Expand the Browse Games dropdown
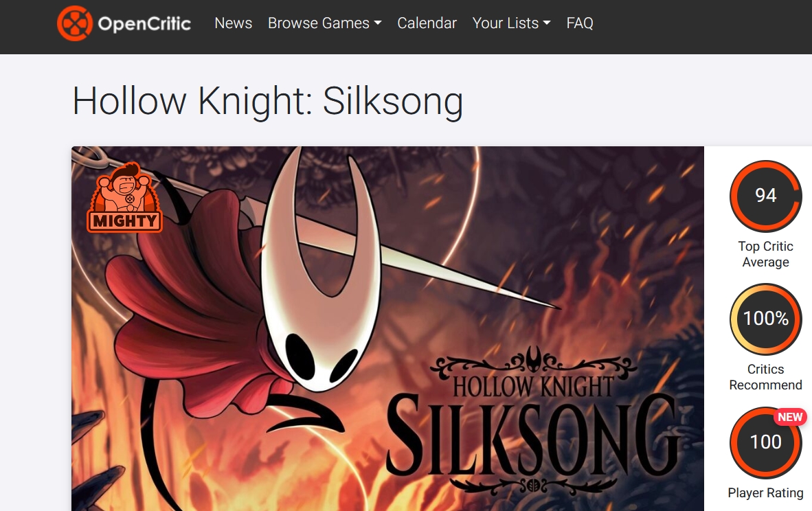Image resolution: width=812 pixels, height=511 pixels. pyautogui.click(x=325, y=23)
